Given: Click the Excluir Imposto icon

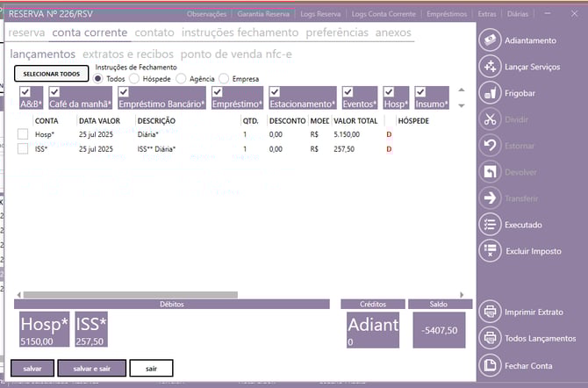Looking at the screenshot, I should [x=490, y=251].
